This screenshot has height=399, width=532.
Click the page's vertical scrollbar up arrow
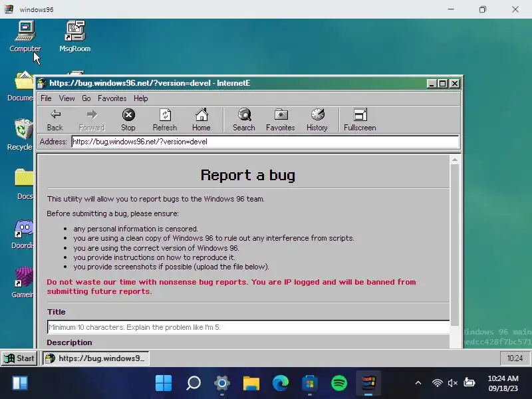point(455,160)
